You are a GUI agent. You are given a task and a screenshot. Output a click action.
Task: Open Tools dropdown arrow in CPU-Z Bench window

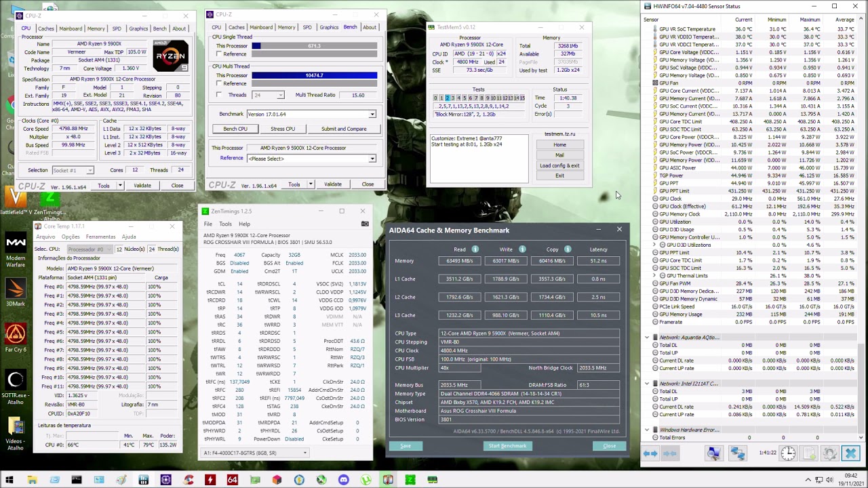tap(310, 184)
